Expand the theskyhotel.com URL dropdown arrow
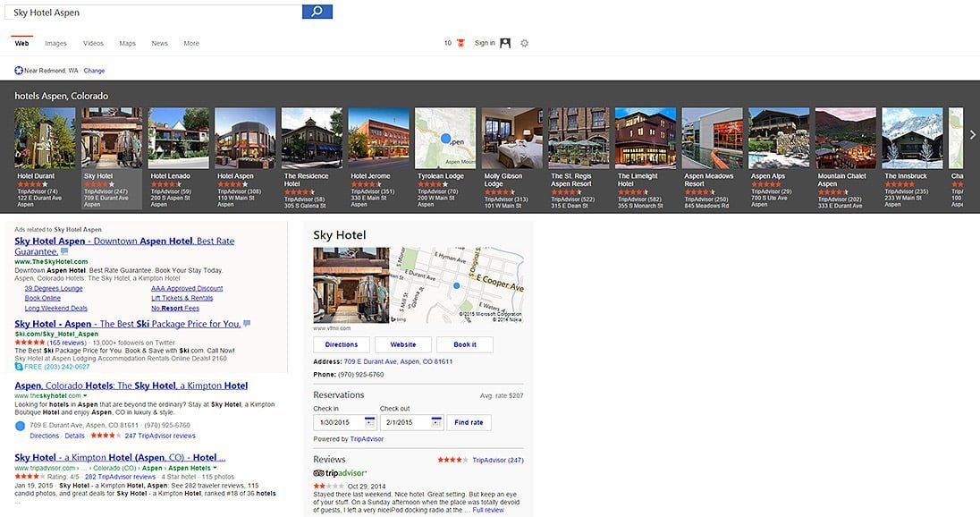 (85, 395)
